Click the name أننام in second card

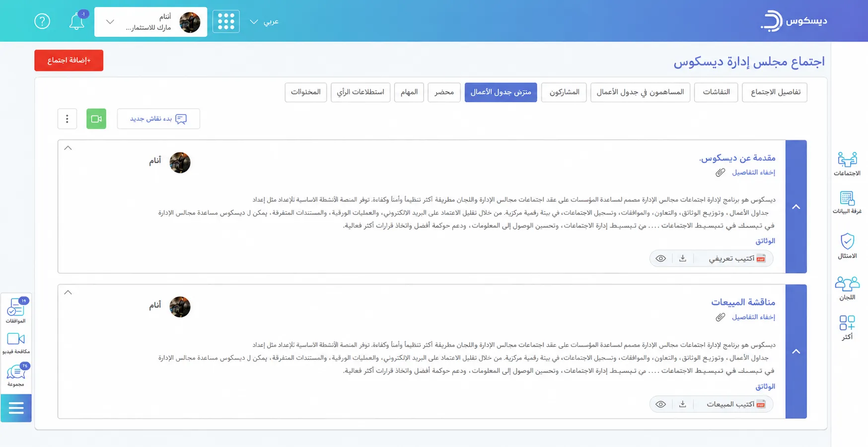pyautogui.click(x=155, y=305)
